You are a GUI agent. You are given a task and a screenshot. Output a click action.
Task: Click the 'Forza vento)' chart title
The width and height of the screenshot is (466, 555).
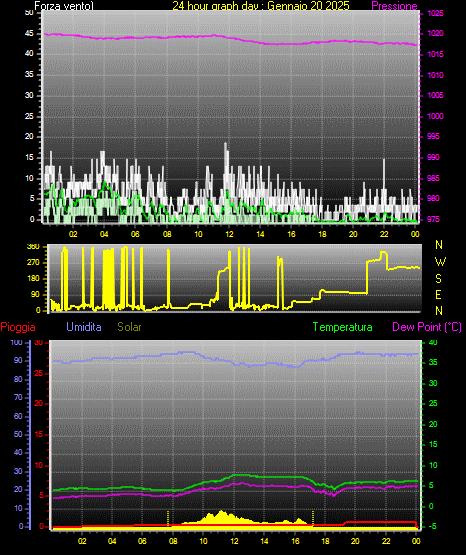[64, 5]
